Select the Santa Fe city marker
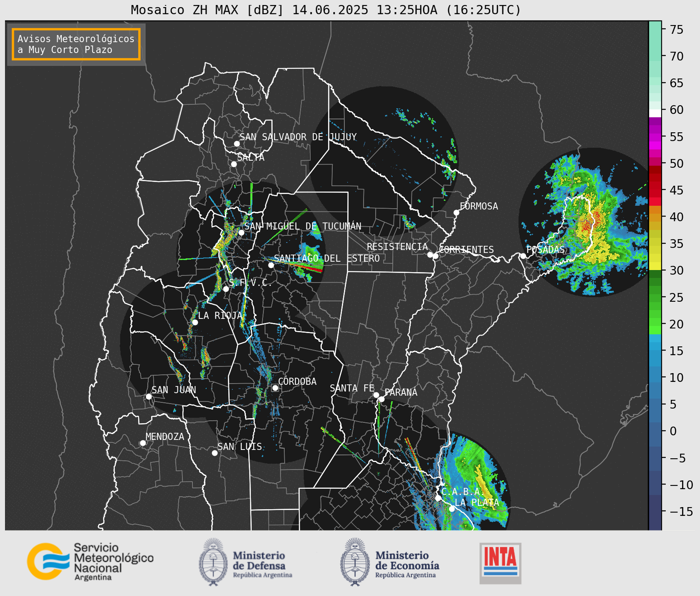The height and width of the screenshot is (596, 700). click(376, 395)
